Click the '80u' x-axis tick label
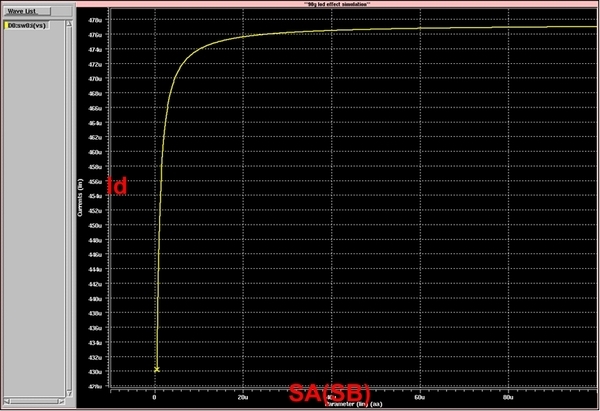 tap(508, 397)
